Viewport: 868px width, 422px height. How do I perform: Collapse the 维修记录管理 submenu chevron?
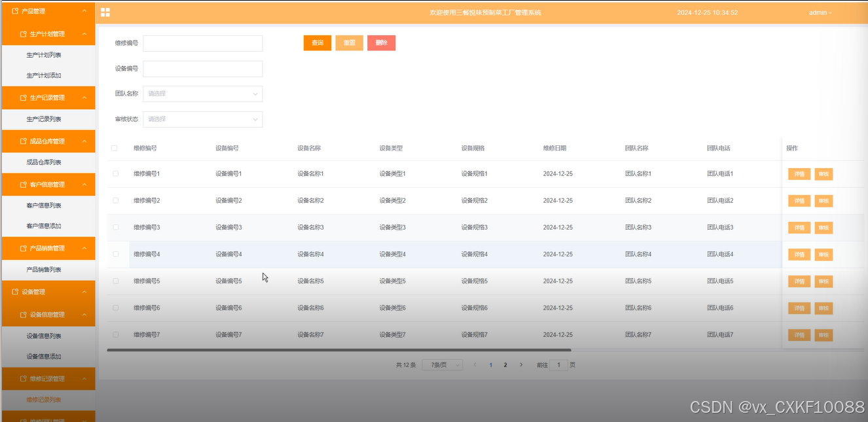click(84, 379)
